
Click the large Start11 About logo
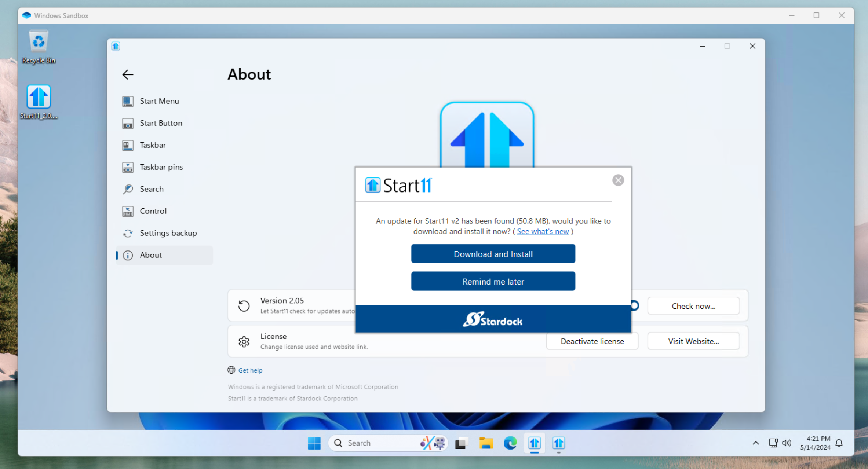[487, 135]
